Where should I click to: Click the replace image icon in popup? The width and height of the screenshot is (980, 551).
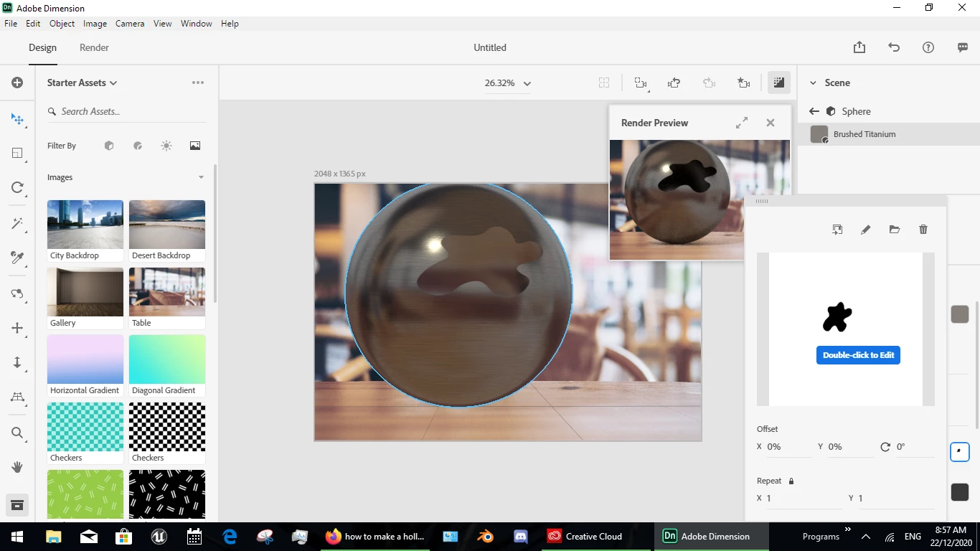tap(837, 230)
